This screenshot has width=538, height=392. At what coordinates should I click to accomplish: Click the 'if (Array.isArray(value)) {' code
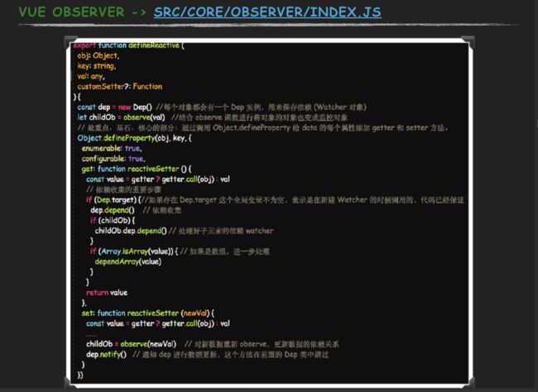[x=134, y=251]
